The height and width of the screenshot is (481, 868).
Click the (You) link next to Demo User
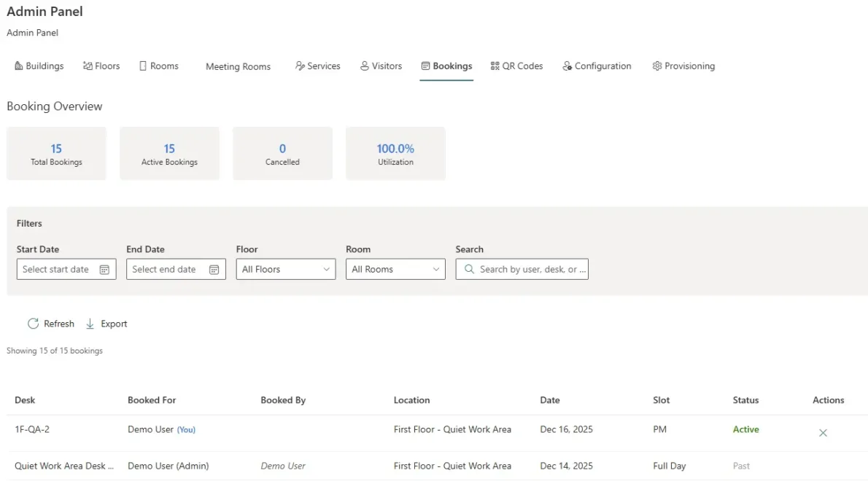[186, 429]
